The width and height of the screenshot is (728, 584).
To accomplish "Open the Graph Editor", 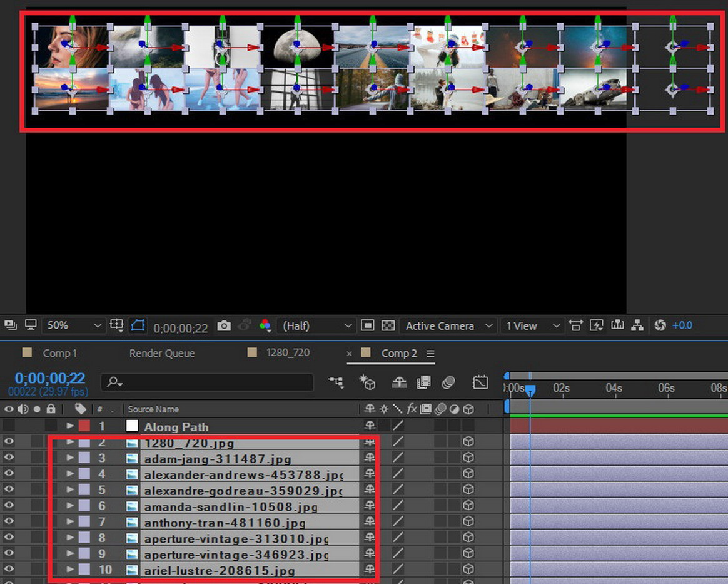I will [480, 382].
